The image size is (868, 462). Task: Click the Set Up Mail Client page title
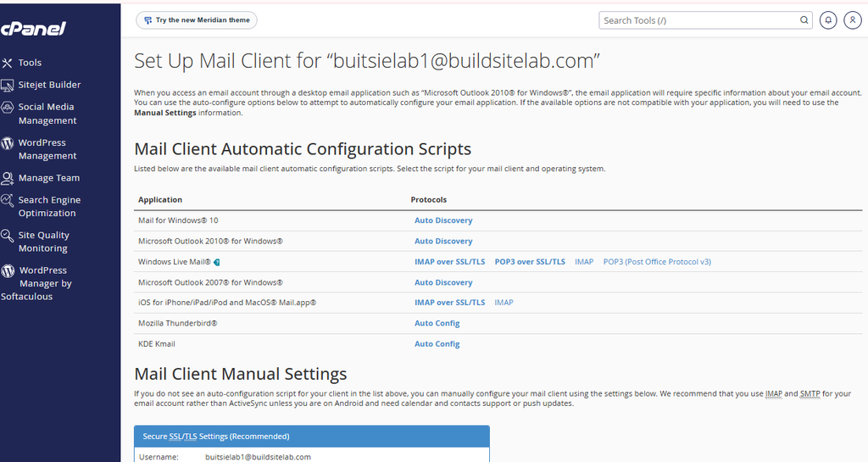click(366, 61)
